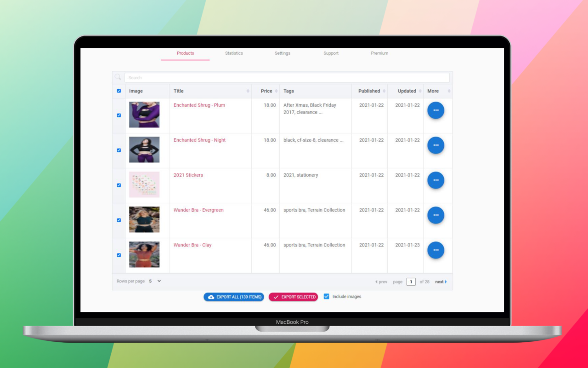The width and height of the screenshot is (588, 368).
Task: Open the Settings tab
Action: 282,53
